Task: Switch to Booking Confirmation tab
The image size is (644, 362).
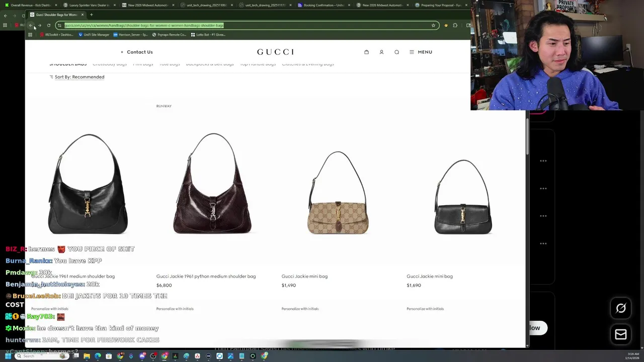Action: point(324,5)
